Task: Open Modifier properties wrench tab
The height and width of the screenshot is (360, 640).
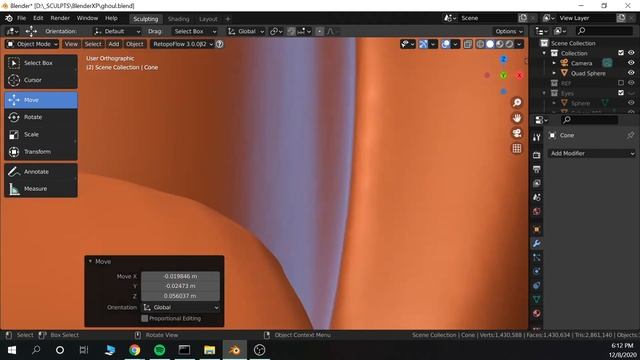Action: pos(537,244)
